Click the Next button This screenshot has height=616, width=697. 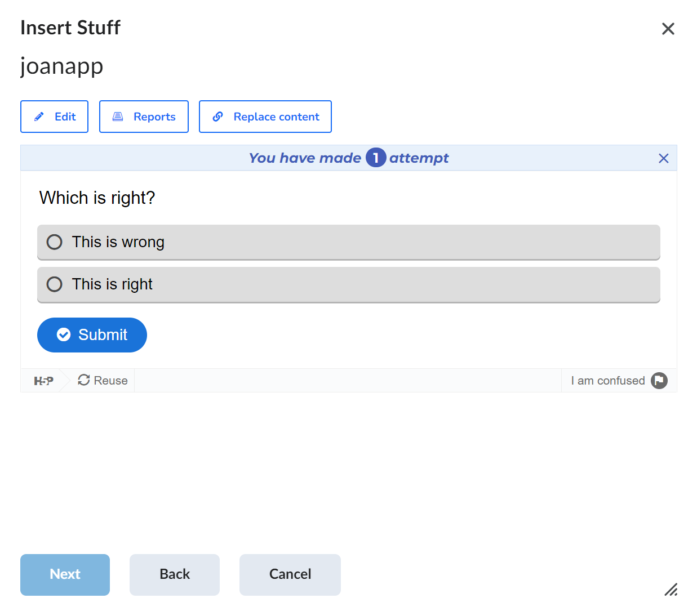click(x=65, y=575)
